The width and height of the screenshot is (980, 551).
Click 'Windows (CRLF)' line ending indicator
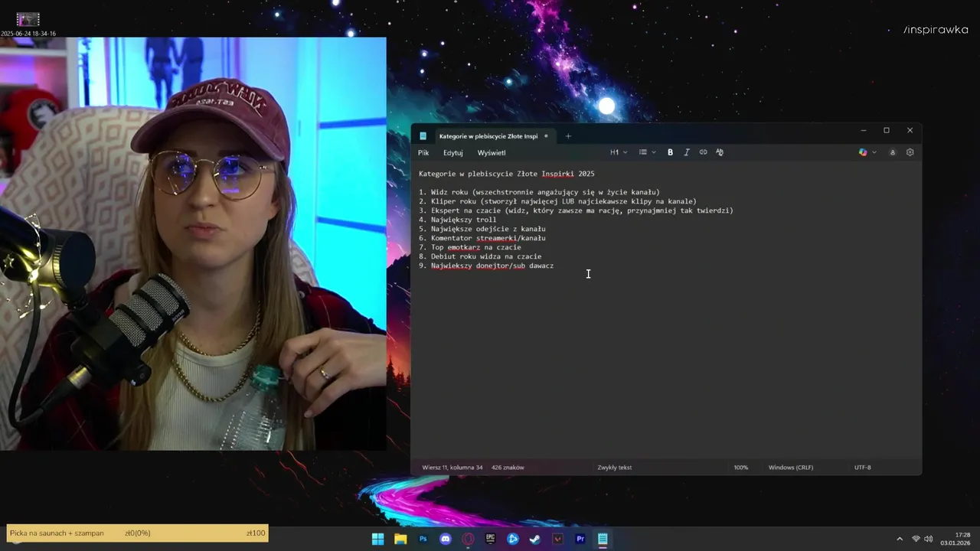[x=791, y=468]
